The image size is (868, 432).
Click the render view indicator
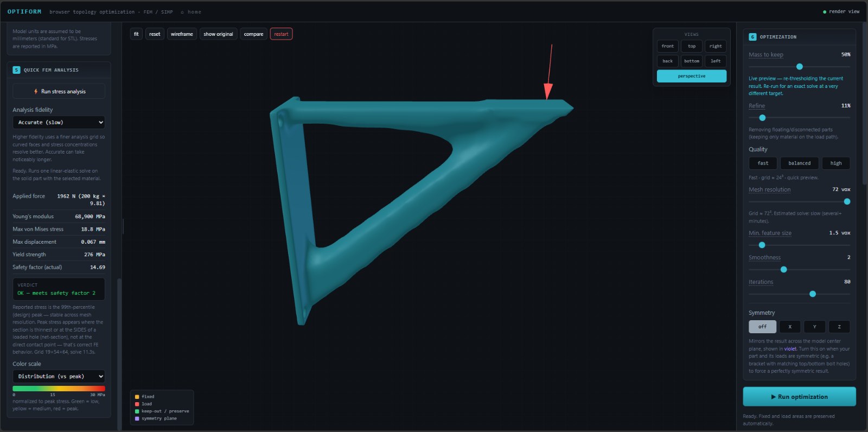[x=841, y=11]
